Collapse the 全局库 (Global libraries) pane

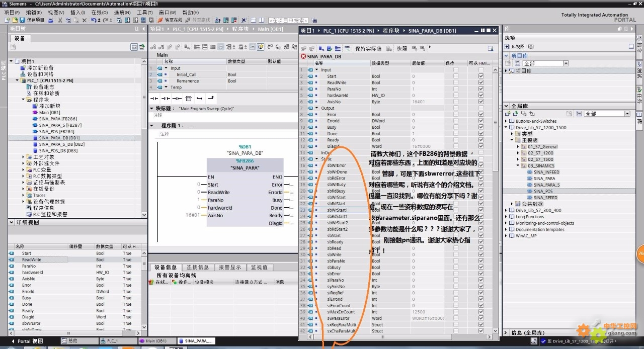tap(507, 106)
